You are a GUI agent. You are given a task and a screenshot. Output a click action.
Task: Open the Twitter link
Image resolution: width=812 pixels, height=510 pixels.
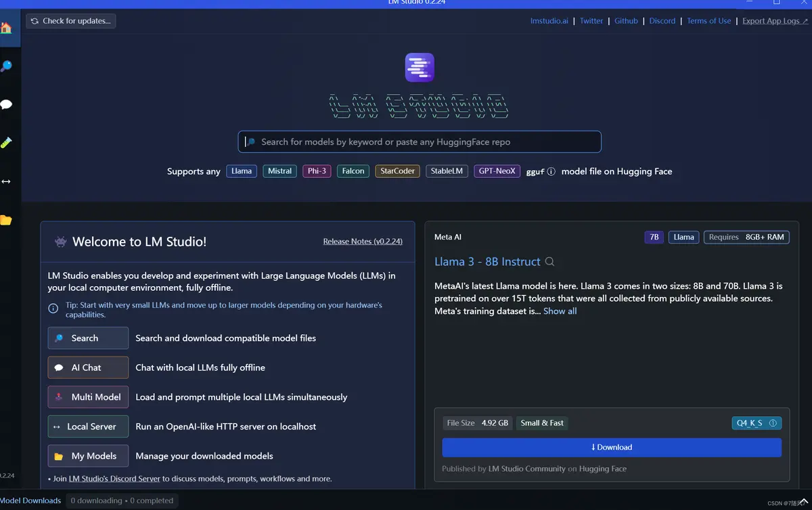point(591,21)
